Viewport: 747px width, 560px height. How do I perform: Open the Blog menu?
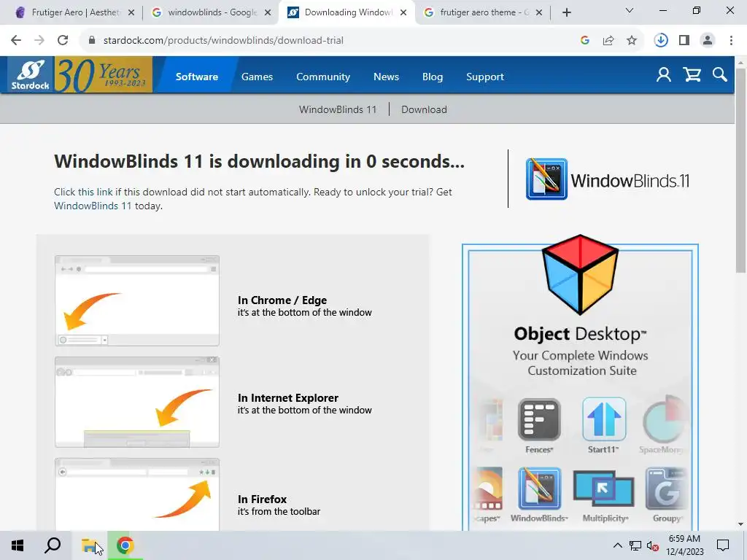coord(432,77)
